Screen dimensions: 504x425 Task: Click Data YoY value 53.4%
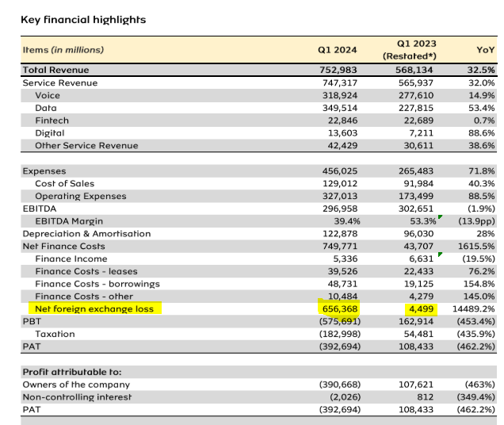coord(482,108)
